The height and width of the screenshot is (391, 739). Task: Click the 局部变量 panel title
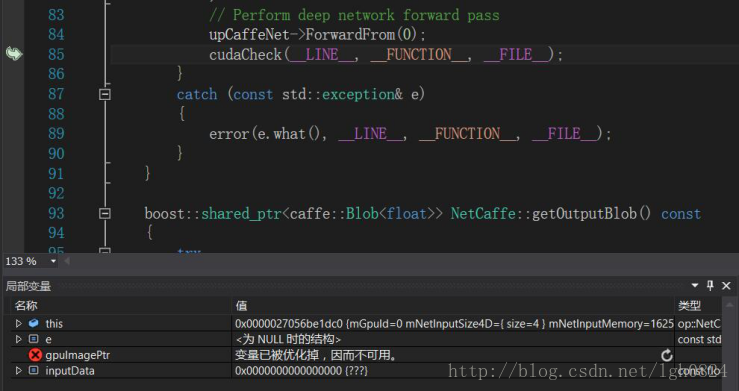point(28,285)
